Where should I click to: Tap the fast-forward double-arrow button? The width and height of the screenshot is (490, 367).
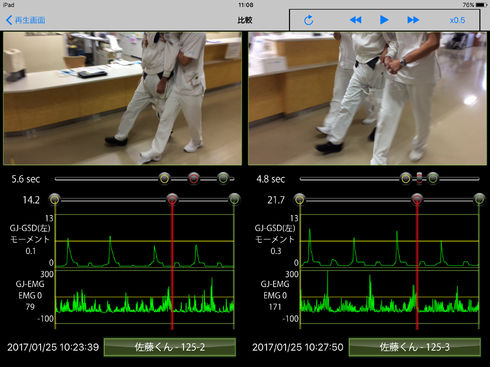click(413, 20)
